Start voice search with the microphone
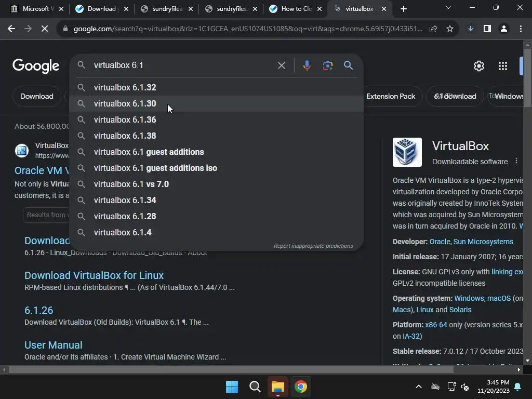 click(x=307, y=65)
